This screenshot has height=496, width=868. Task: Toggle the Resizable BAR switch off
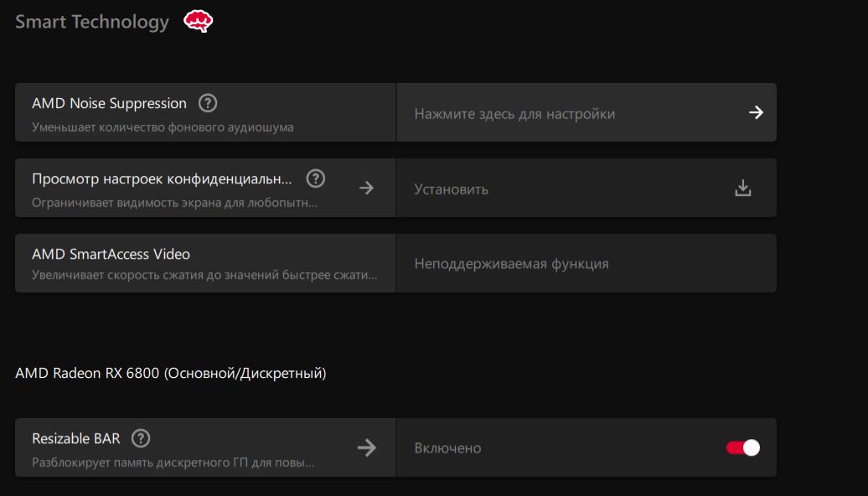(743, 447)
